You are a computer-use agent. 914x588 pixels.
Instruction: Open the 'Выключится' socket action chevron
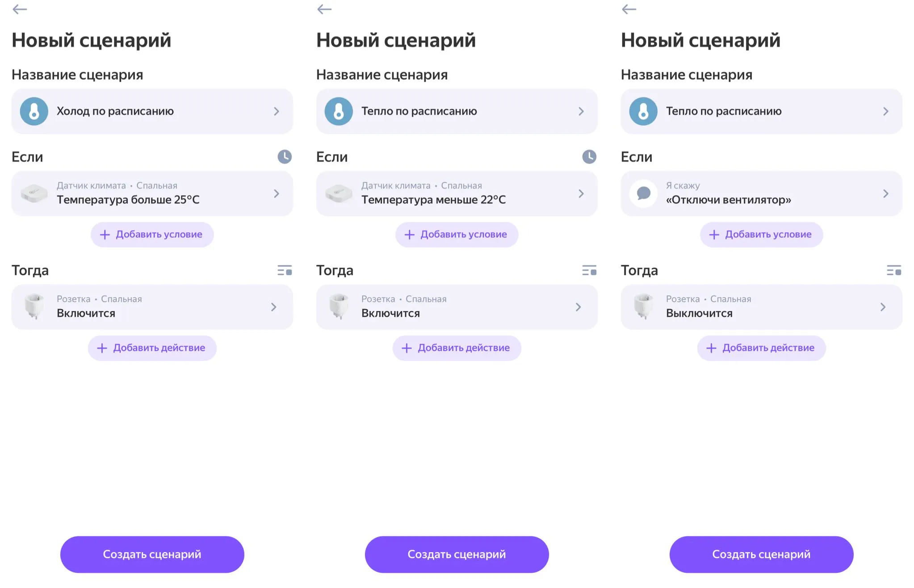click(x=883, y=307)
